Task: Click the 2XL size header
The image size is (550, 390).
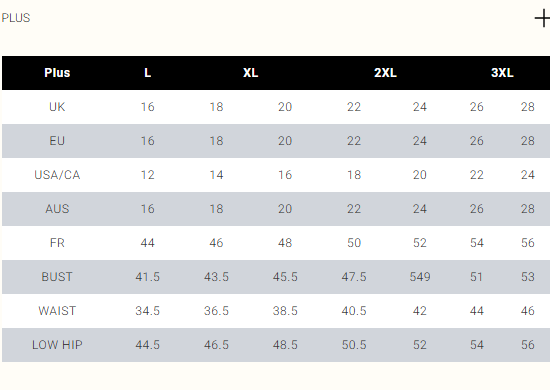Action: (385, 73)
